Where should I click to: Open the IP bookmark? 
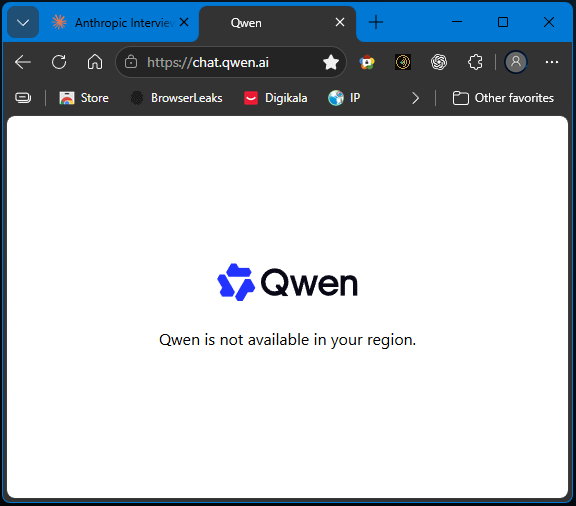(x=344, y=98)
